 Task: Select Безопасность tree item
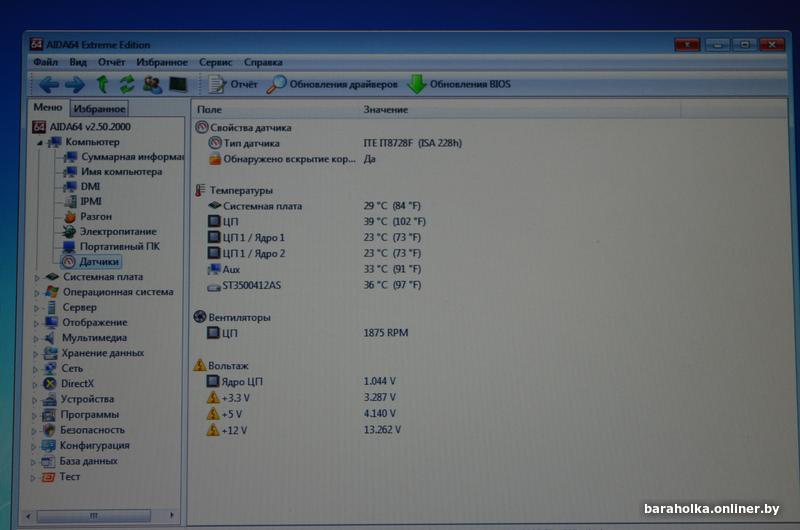coord(83,430)
